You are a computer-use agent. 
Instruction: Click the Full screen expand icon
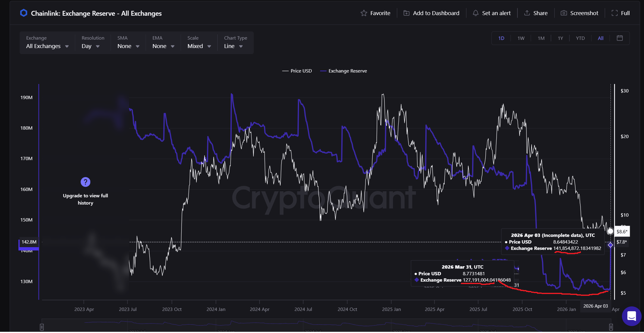coord(614,13)
